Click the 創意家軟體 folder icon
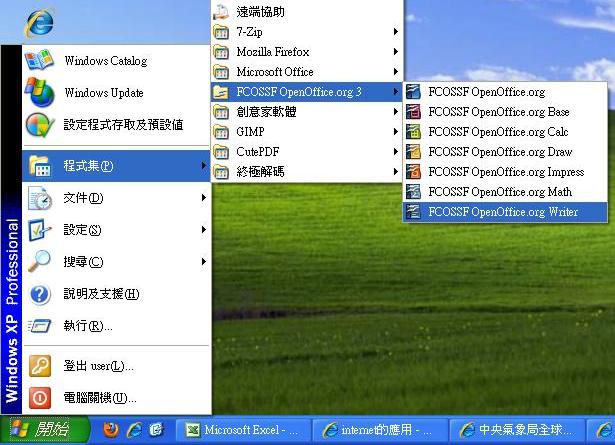Image resolution: width=615 pixels, height=445 pixels. [221, 112]
